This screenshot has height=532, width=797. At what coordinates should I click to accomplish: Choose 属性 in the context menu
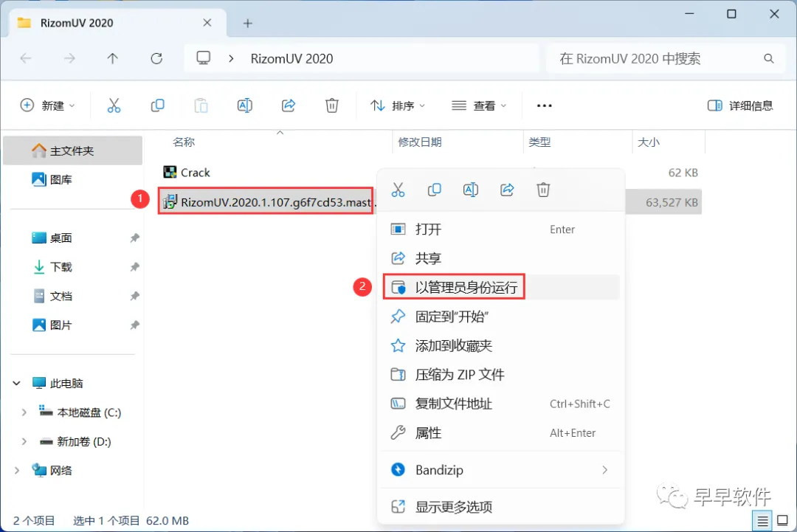click(500, 433)
